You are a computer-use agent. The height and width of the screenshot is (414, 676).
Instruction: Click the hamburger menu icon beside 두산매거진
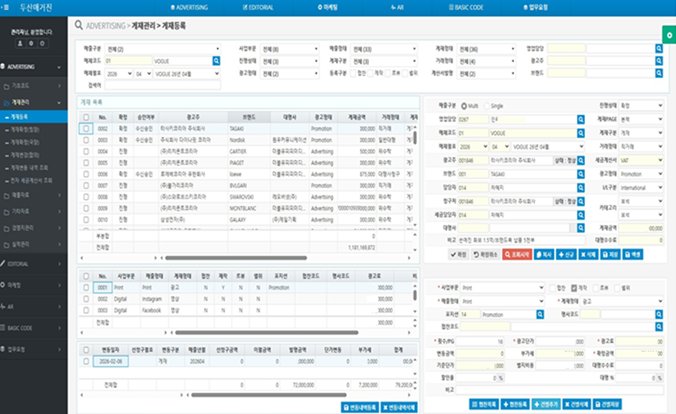[x=6, y=7]
